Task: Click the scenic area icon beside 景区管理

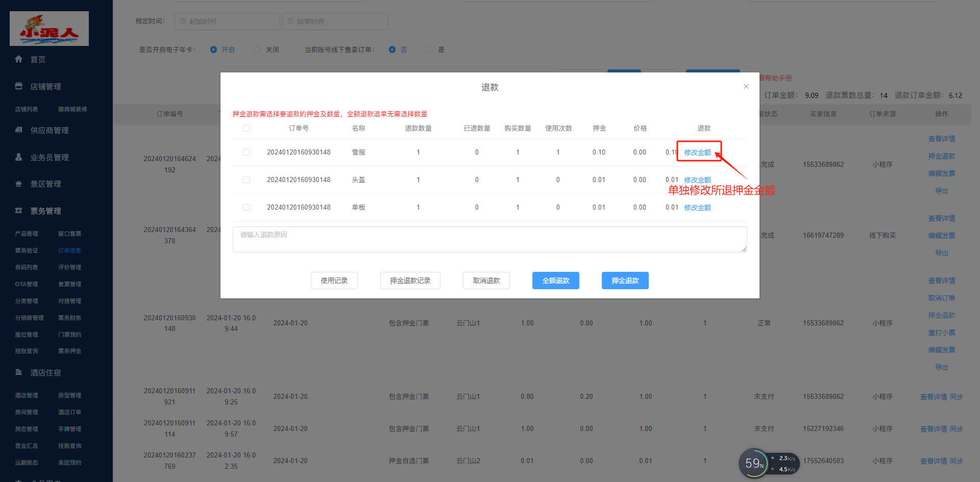Action: tap(19, 184)
